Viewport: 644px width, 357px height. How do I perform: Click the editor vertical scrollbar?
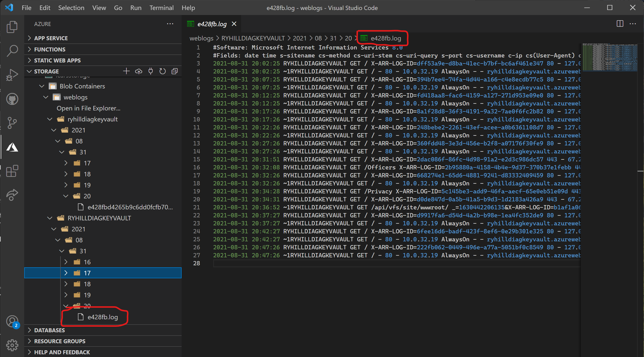tap(641, 200)
